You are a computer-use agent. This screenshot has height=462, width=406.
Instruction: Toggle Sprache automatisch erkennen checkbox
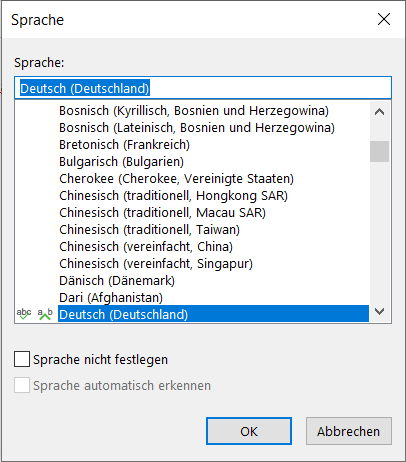(22, 385)
